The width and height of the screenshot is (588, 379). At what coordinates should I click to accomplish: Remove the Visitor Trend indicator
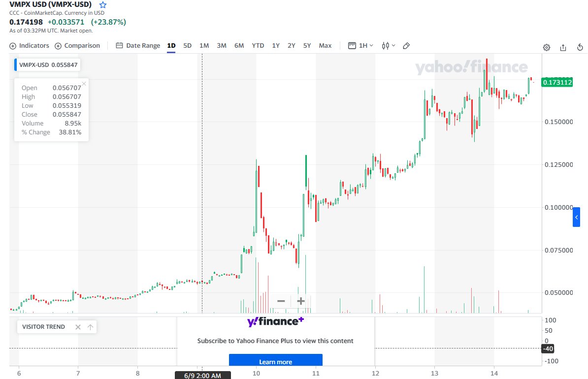[x=78, y=327]
